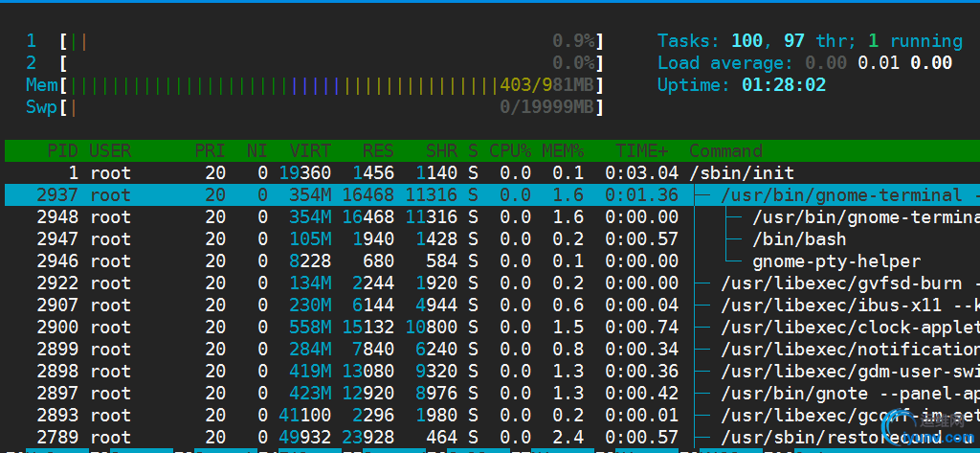Image resolution: width=980 pixels, height=453 pixels.
Task: Select the gvfsd-burn process
Action: click(x=493, y=283)
